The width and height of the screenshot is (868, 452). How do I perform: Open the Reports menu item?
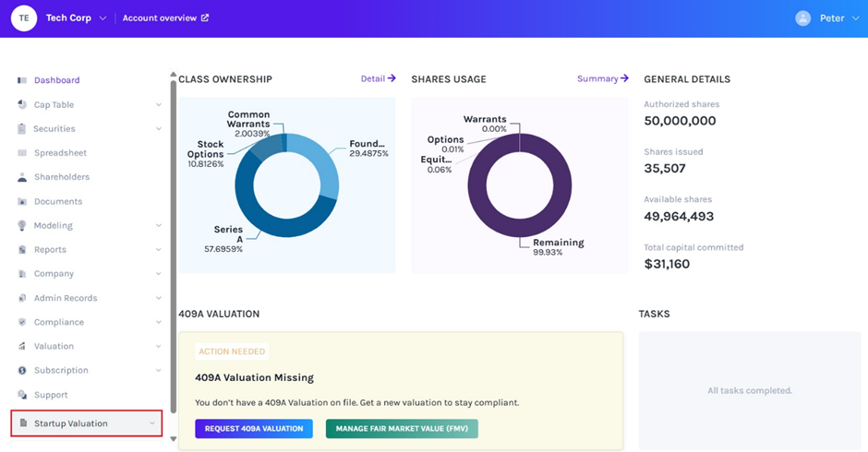tap(50, 250)
